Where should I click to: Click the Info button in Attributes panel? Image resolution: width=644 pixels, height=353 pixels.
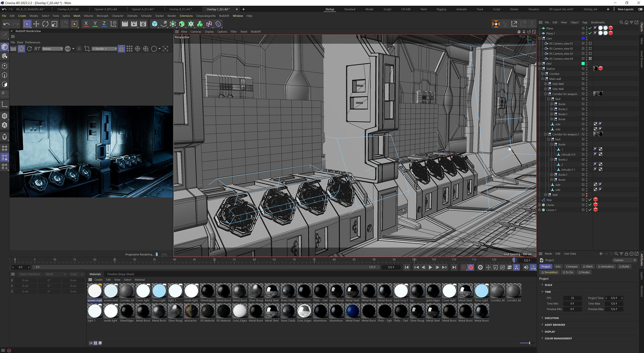558,267
